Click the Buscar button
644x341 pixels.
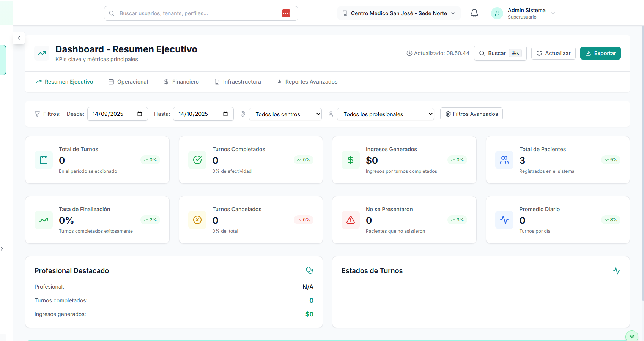[x=500, y=53]
